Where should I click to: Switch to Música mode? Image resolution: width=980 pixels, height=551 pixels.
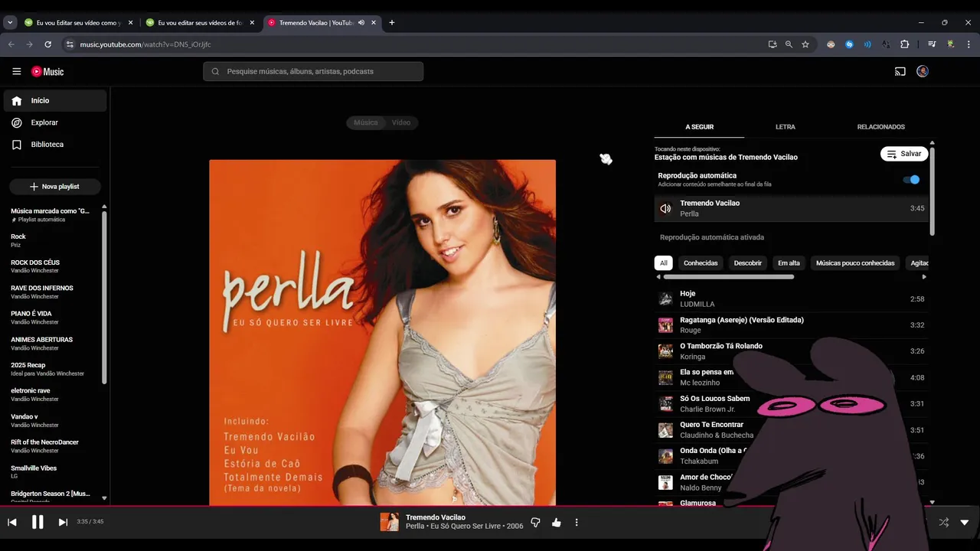point(366,122)
